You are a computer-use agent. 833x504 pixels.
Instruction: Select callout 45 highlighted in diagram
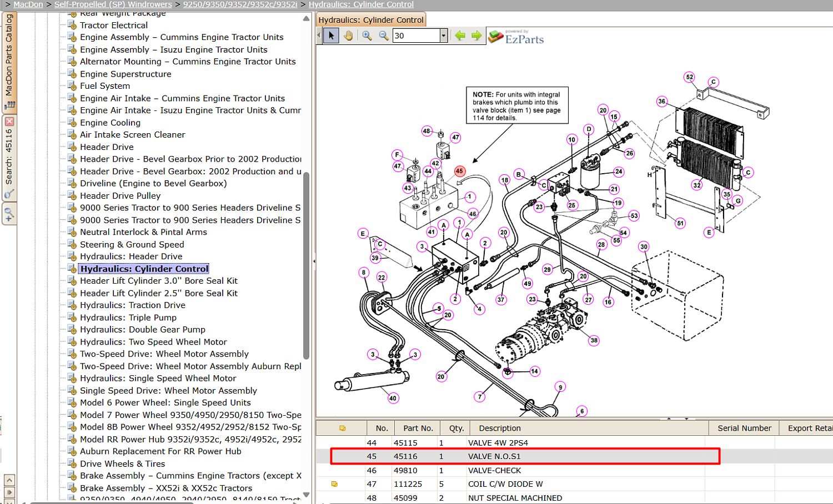click(x=459, y=171)
